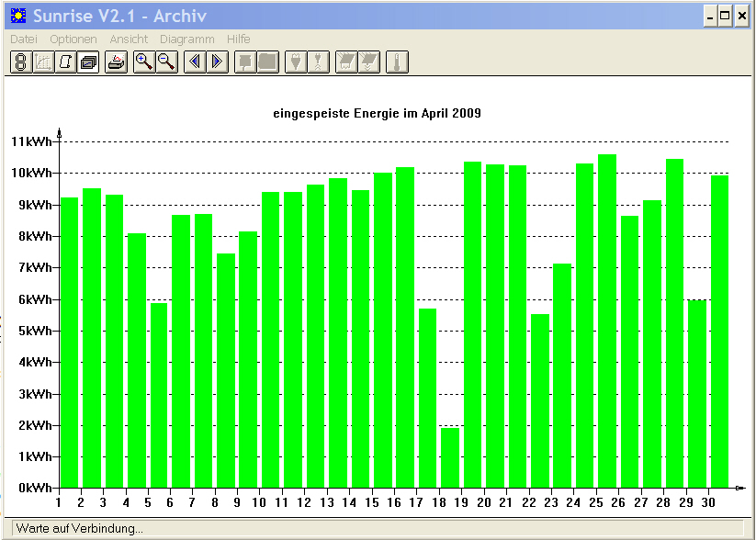
Task: Click the shortest bar for day 18
Action: tap(450, 457)
